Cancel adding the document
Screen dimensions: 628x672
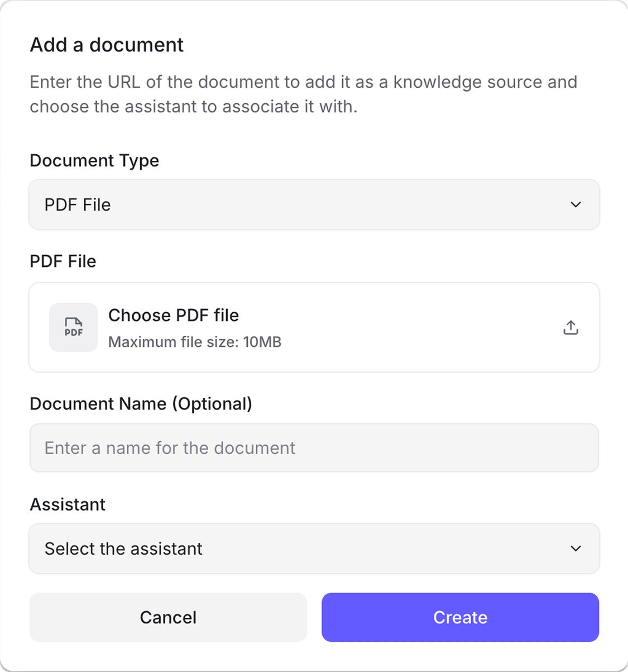tap(168, 617)
